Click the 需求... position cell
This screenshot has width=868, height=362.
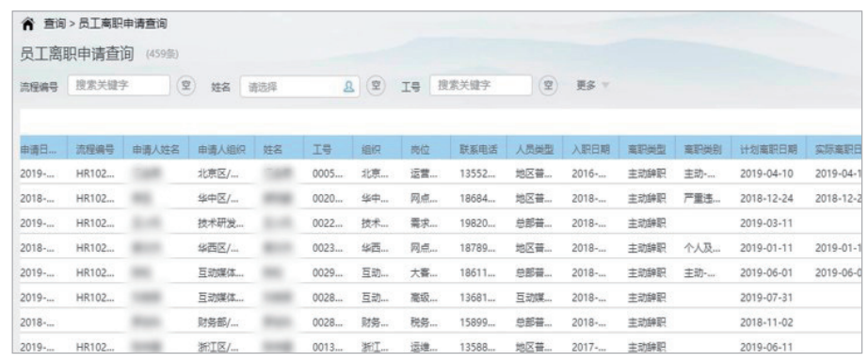pyautogui.click(x=424, y=223)
